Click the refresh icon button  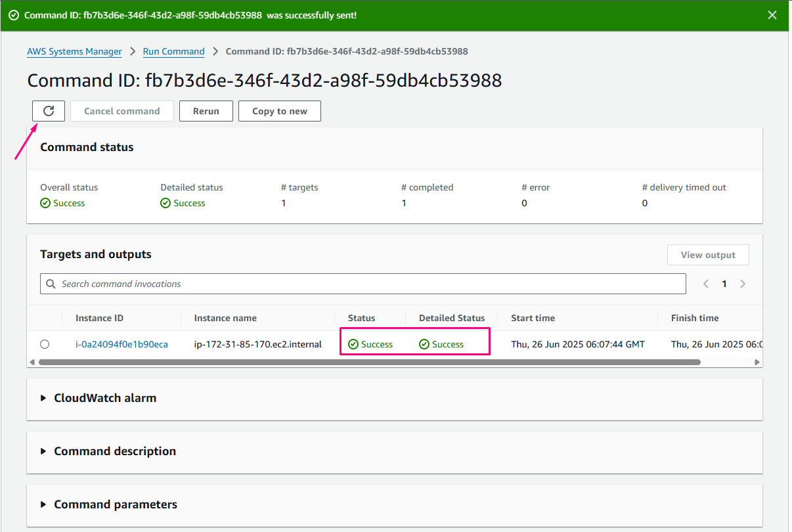pyautogui.click(x=49, y=111)
